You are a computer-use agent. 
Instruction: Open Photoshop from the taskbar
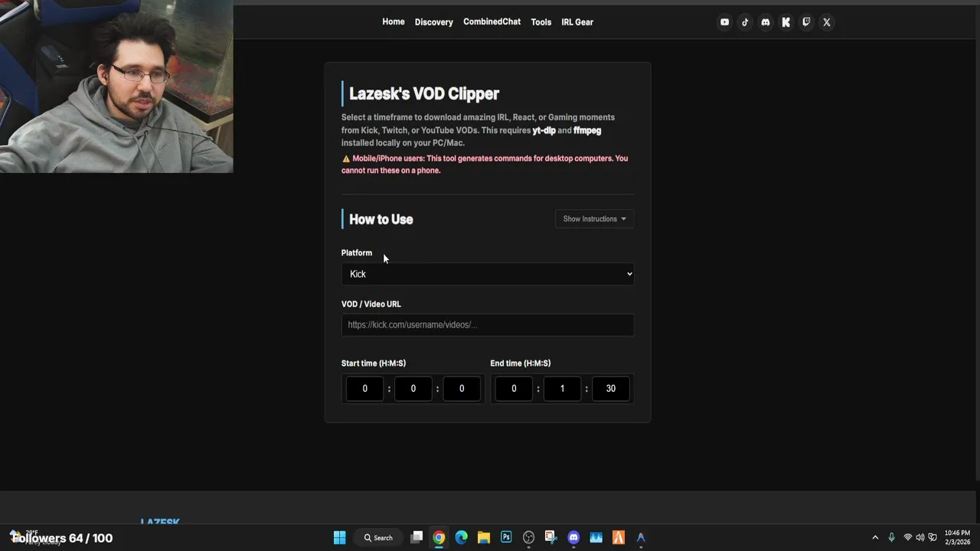[506, 537]
